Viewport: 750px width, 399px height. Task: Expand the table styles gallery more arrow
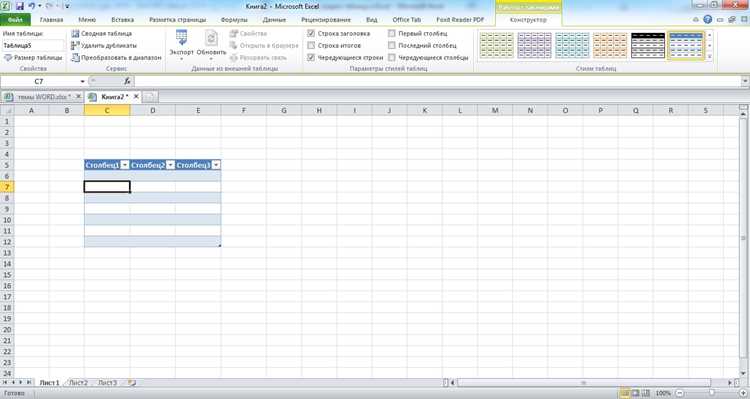point(710,56)
